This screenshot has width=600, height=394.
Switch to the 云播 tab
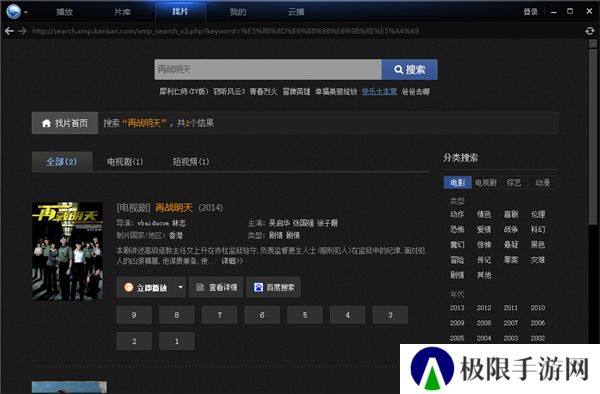point(296,12)
